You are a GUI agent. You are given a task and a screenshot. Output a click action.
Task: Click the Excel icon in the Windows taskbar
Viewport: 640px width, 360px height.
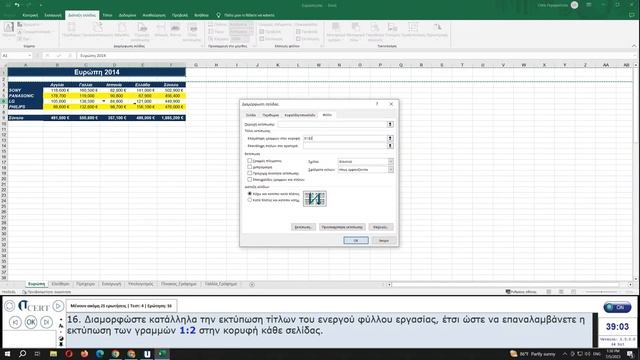pos(162,354)
